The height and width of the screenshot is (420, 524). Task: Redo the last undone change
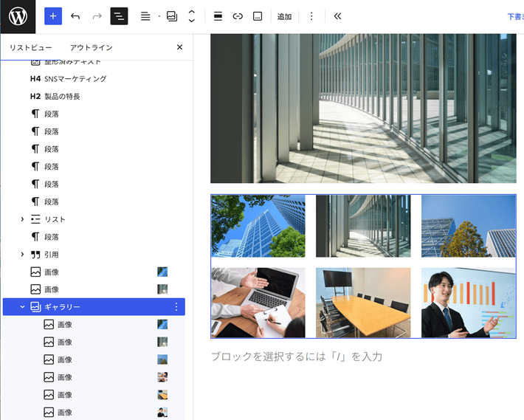(x=97, y=16)
